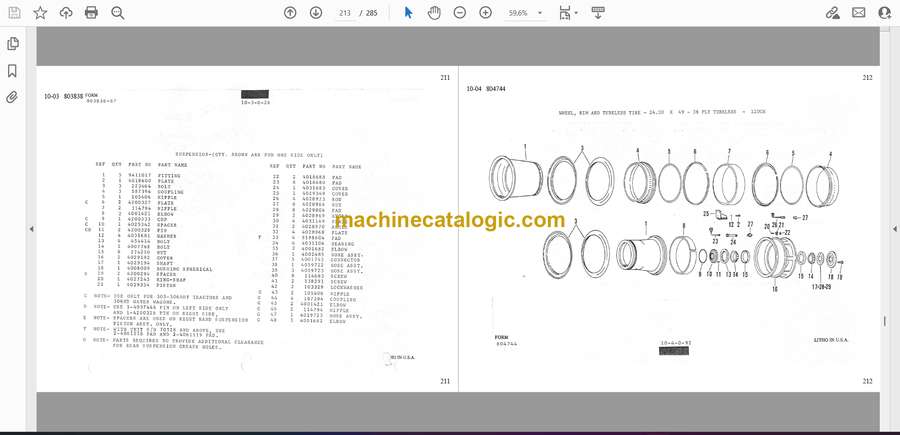900x435 pixels.
Task: Send the file by email icon
Action: [x=859, y=13]
